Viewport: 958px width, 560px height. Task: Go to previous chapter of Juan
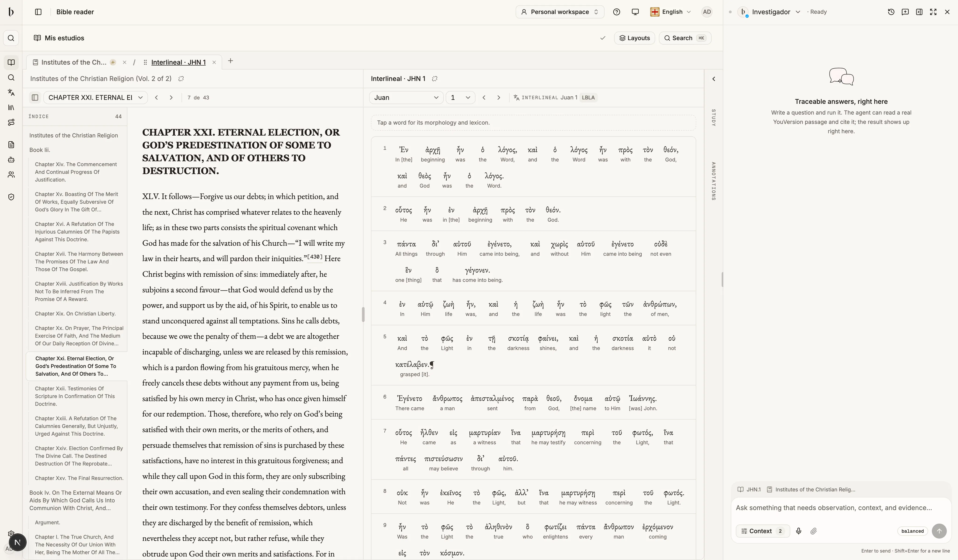click(484, 98)
